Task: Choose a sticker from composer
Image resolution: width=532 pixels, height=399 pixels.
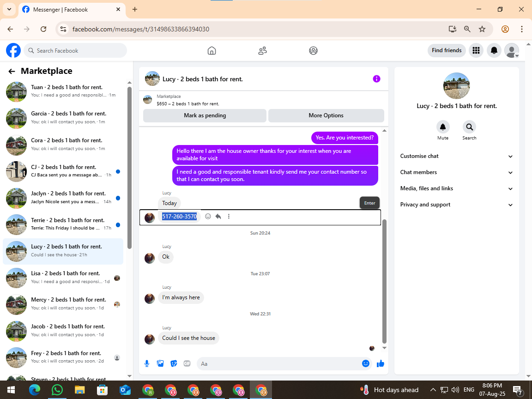Action: pos(174,364)
